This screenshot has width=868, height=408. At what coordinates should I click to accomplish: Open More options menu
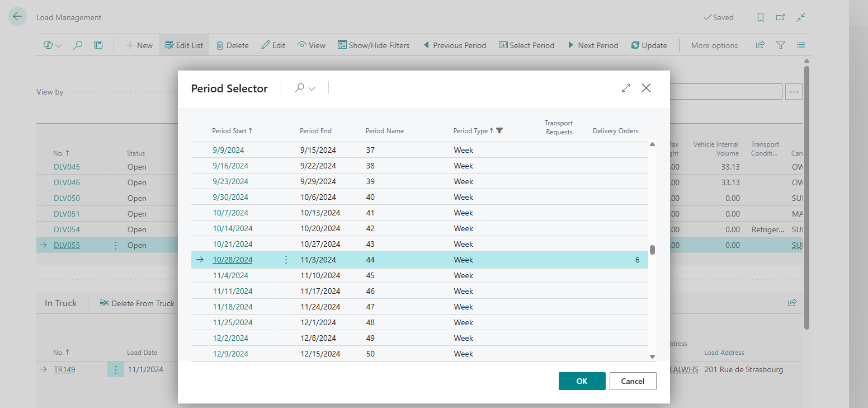714,45
